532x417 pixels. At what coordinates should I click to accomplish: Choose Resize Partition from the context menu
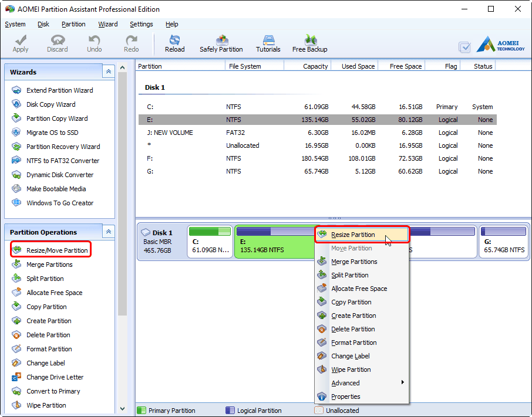tap(362, 235)
